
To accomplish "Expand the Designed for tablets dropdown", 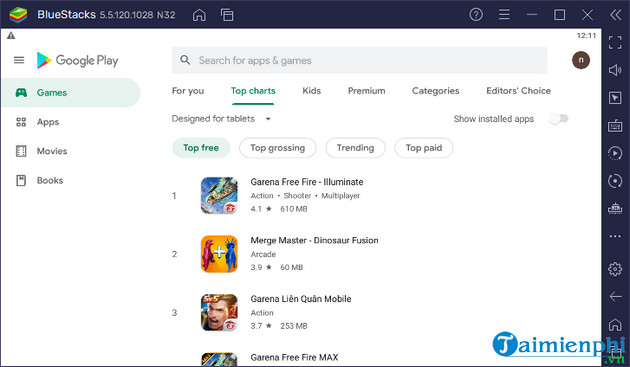I will [x=221, y=119].
